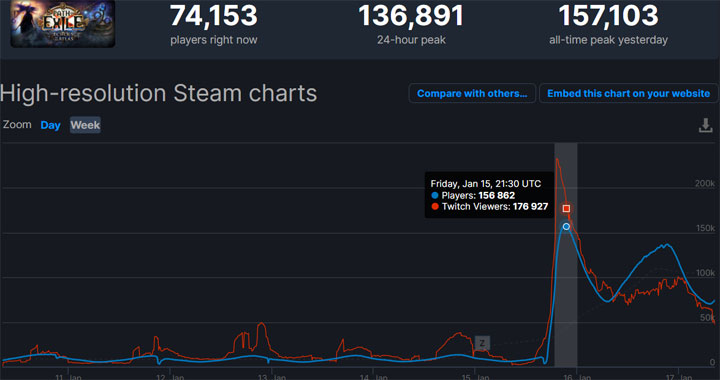Click the tooltip date Friday, Jan 15, 21:30 UTC
The height and width of the screenshot is (380, 720).
coord(486,184)
